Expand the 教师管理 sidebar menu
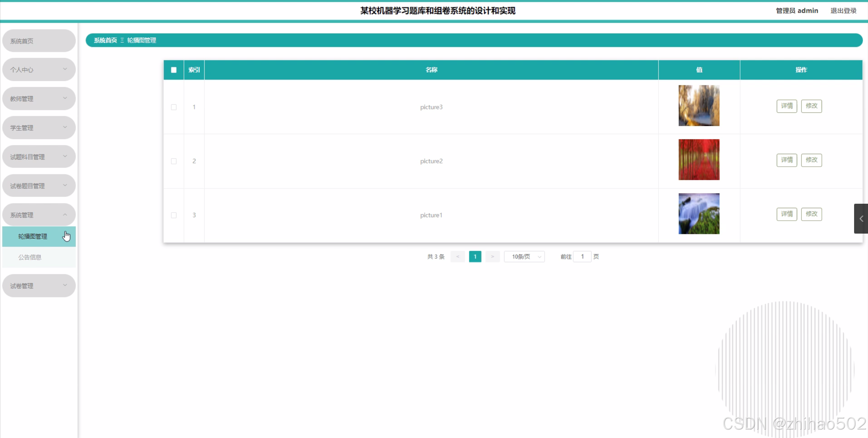The height and width of the screenshot is (438, 868). (39, 99)
